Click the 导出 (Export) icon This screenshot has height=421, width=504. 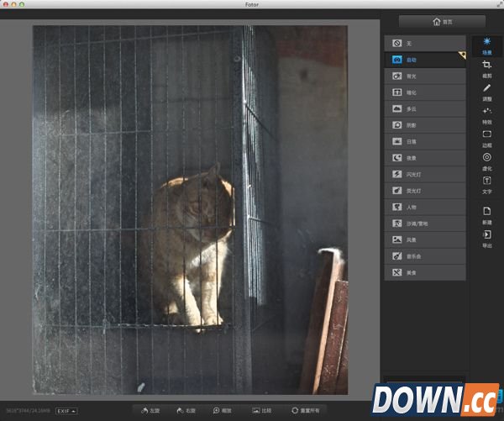click(487, 238)
